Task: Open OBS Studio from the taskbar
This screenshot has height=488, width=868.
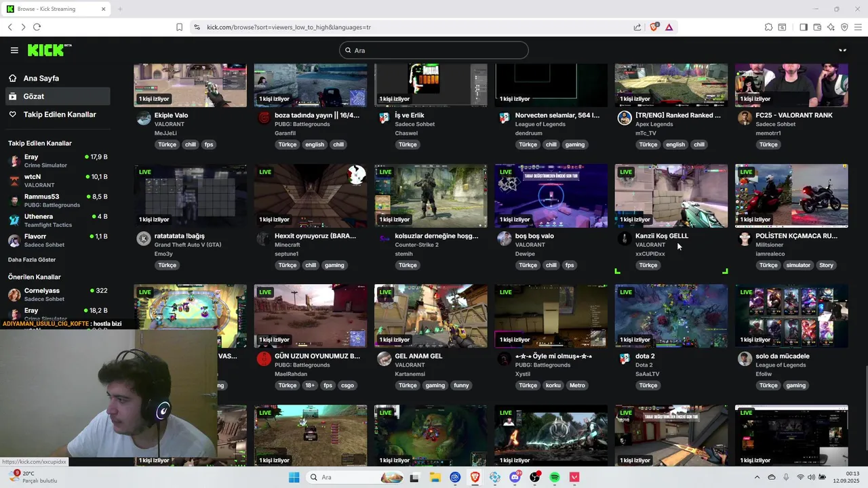Action: [535, 477]
